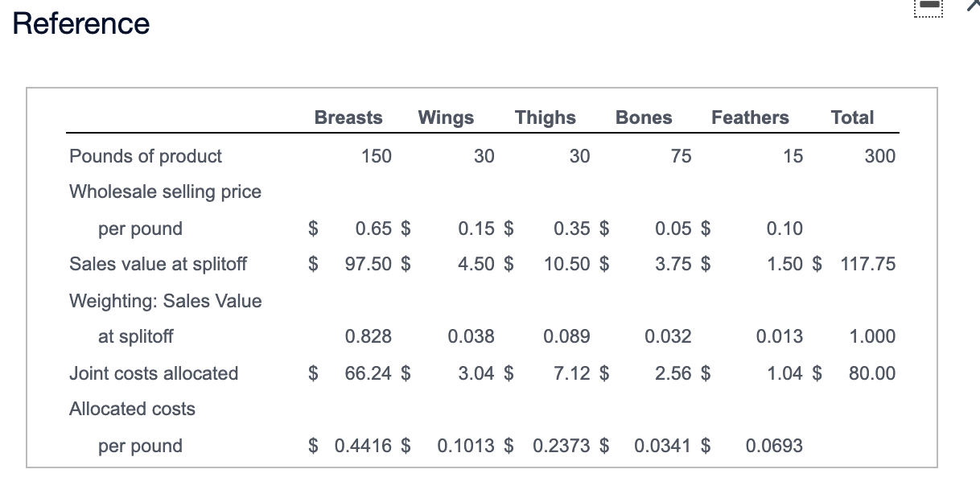Select the total pounds value 300
This screenshot has width=980, height=494.
[881, 156]
